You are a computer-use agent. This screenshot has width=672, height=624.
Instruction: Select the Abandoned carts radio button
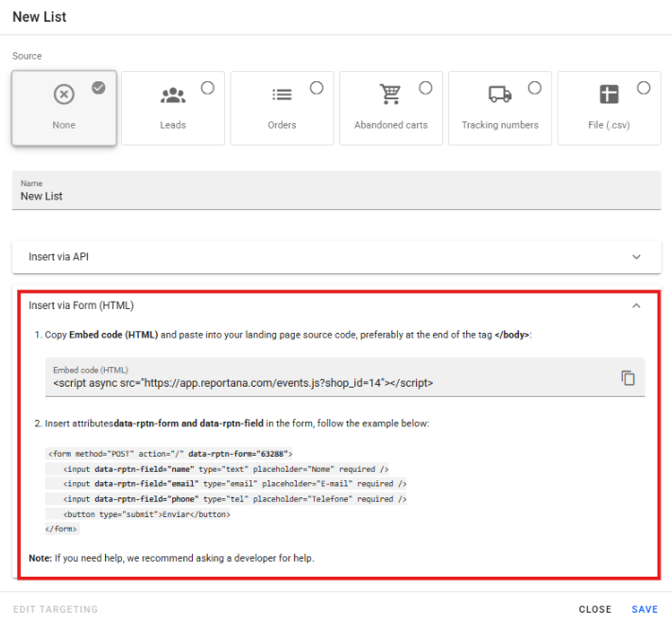coord(425,88)
